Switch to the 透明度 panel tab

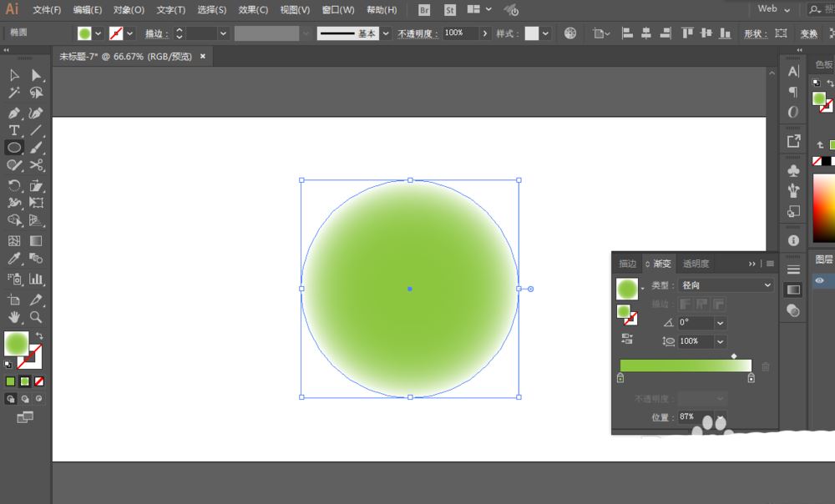click(696, 264)
